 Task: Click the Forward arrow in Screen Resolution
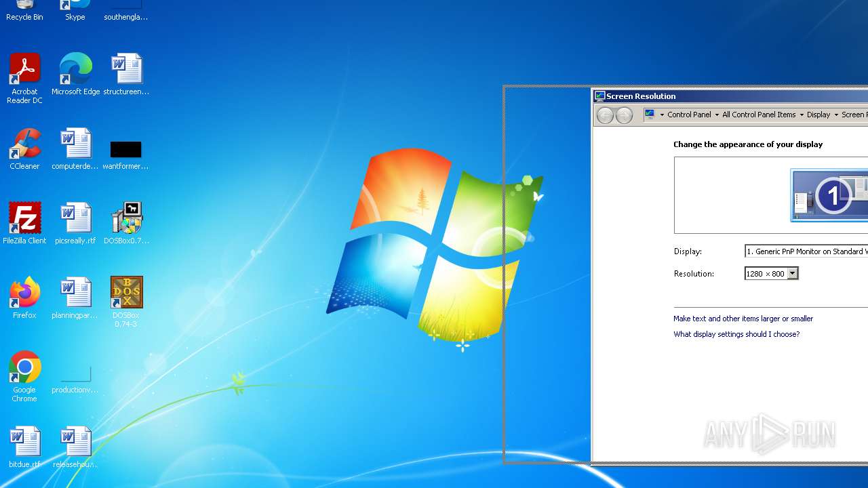[x=624, y=115]
